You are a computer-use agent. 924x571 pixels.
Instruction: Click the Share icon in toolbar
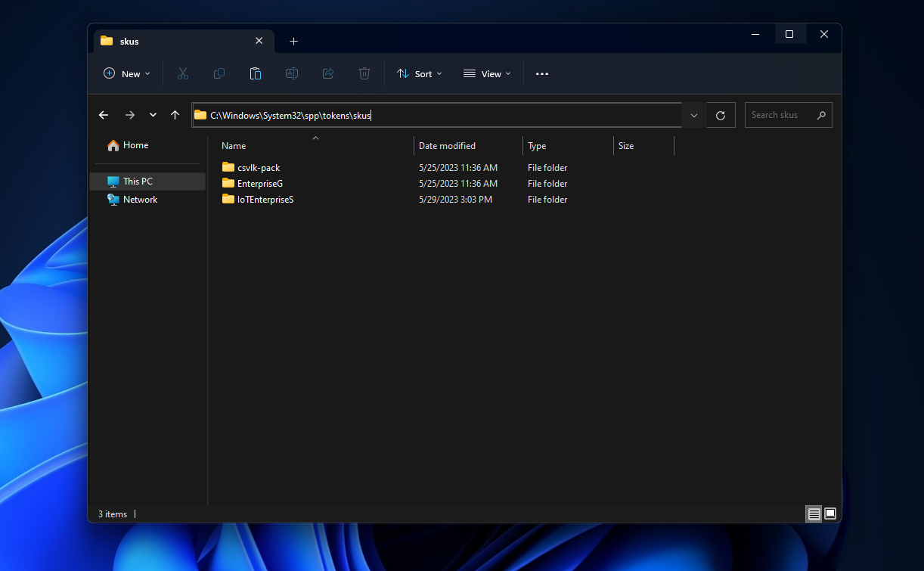[328, 73]
